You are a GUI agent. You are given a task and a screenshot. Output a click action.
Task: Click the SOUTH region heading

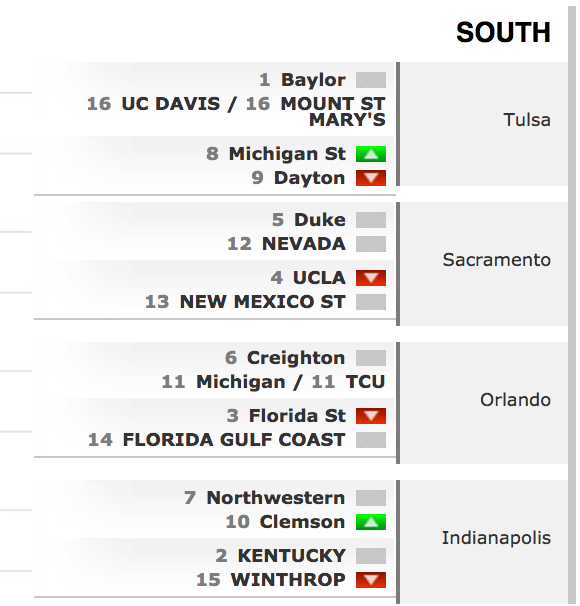(503, 32)
